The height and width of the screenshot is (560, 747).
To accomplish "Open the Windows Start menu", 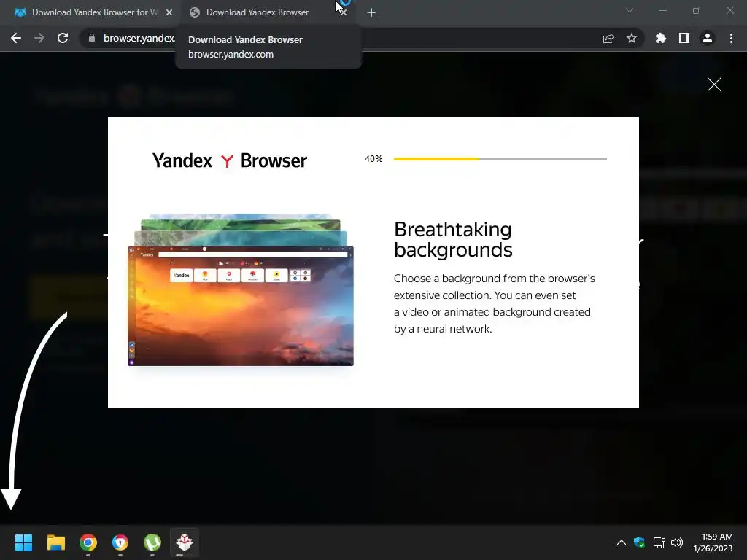I will tap(23, 542).
